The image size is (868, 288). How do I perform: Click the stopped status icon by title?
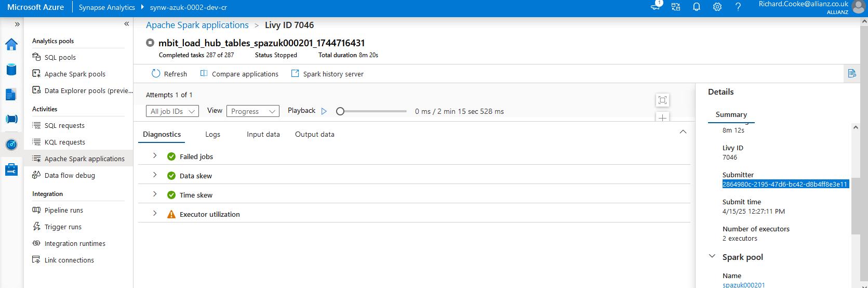pos(150,43)
